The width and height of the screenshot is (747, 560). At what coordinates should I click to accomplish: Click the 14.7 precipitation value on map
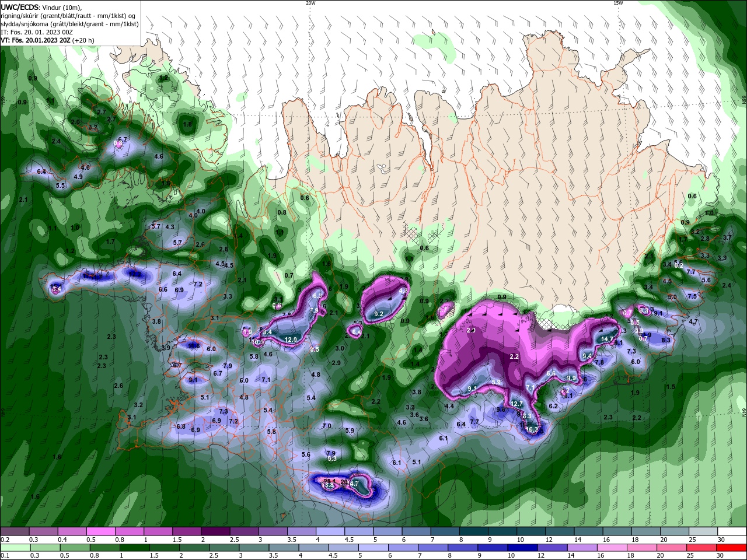[x=608, y=339]
